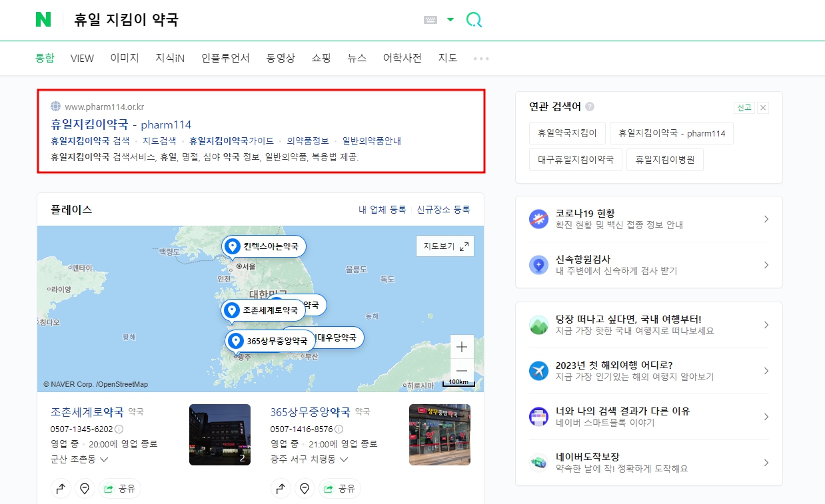
Task: Open the 신속항원검사 row chevron
Action: tap(766, 265)
